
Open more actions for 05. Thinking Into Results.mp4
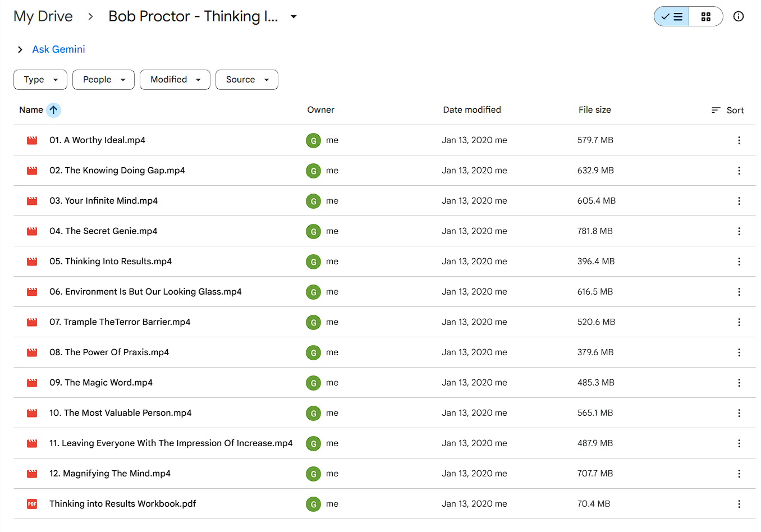[x=739, y=262]
